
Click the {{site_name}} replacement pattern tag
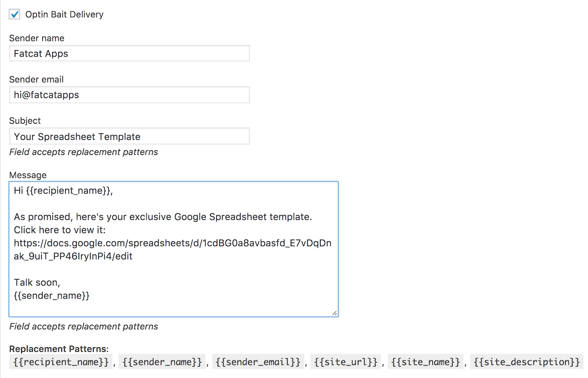click(425, 362)
